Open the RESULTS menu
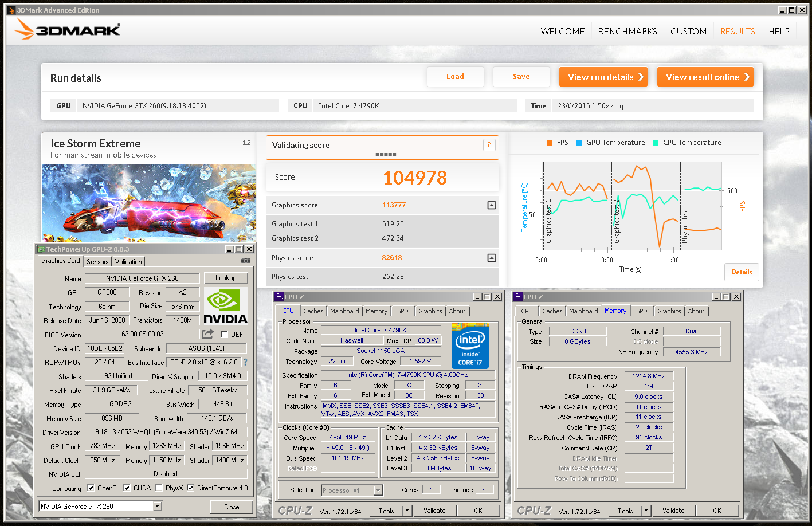This screenshot has width=812, height=526. click(738, 32)
